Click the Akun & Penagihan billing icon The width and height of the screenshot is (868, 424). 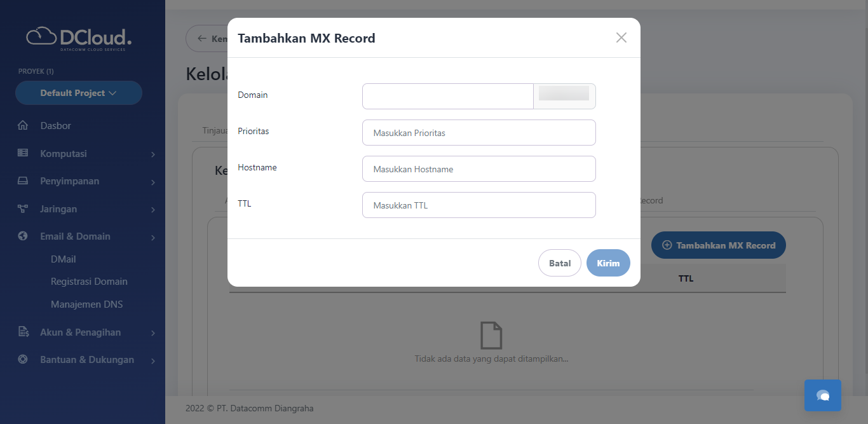[x=23, y=332]
